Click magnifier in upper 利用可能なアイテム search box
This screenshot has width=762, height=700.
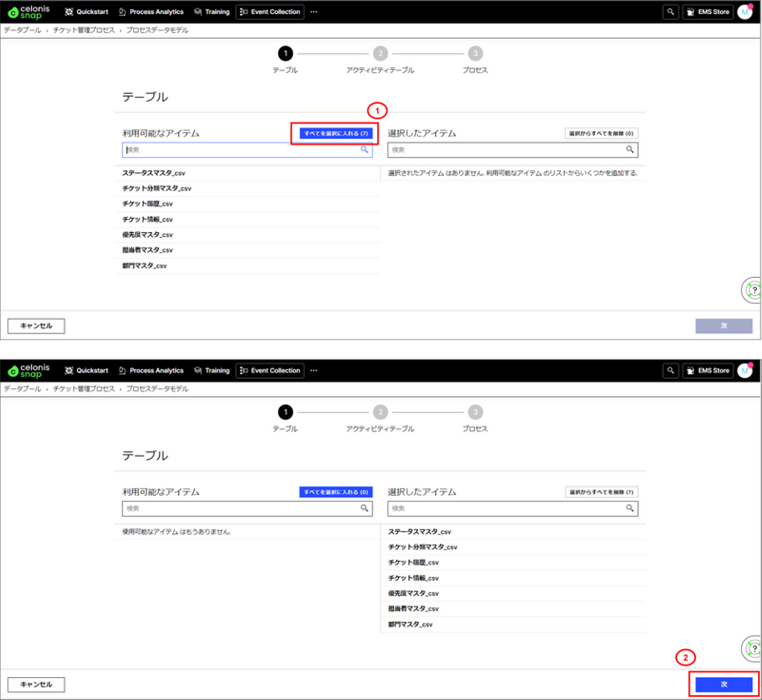pos(365,150)
